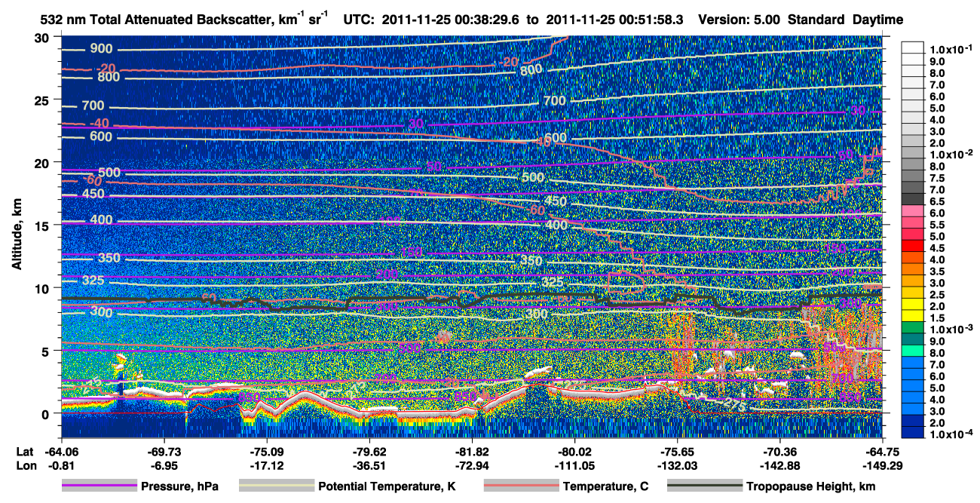Click longitude value '-36.51'
980x503 pixels.
pyautogui.click(x=369, y=465)
